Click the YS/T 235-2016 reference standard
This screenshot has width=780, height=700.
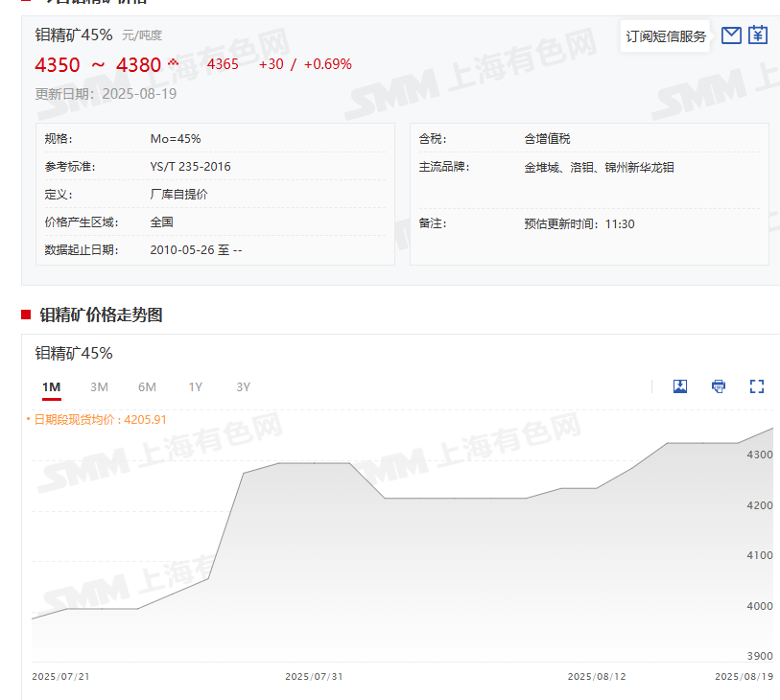point(190,167)
